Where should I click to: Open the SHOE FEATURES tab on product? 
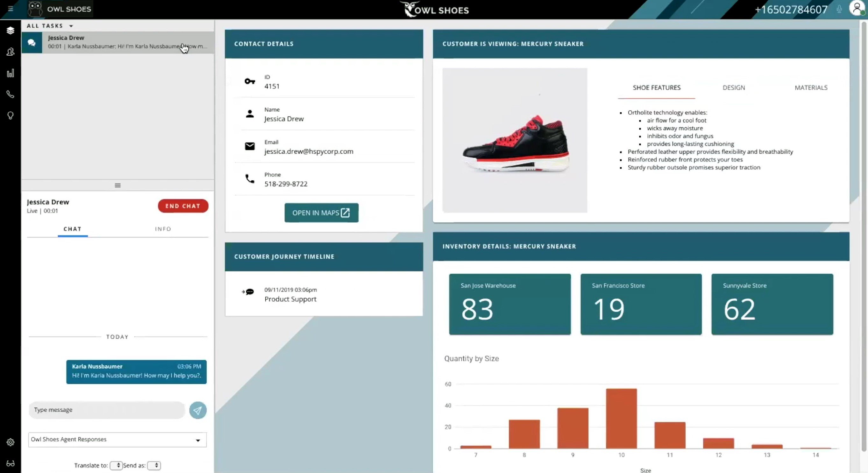point(657,87)
